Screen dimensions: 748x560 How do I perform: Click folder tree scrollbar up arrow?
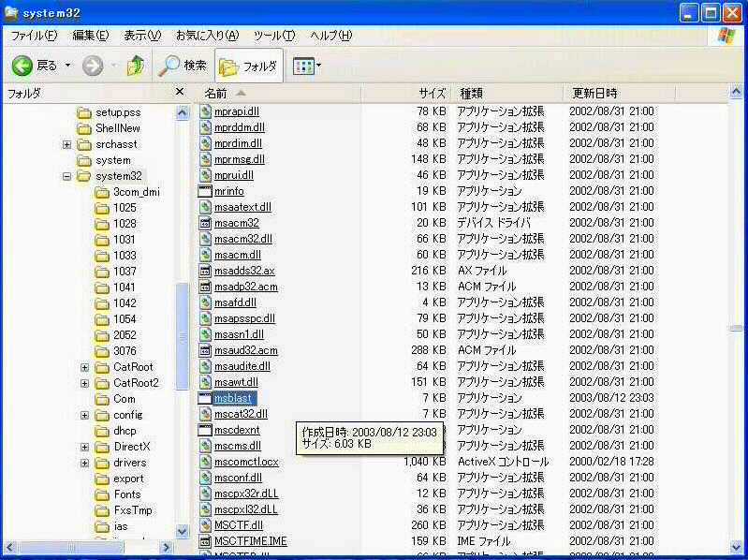click(183, 113)
